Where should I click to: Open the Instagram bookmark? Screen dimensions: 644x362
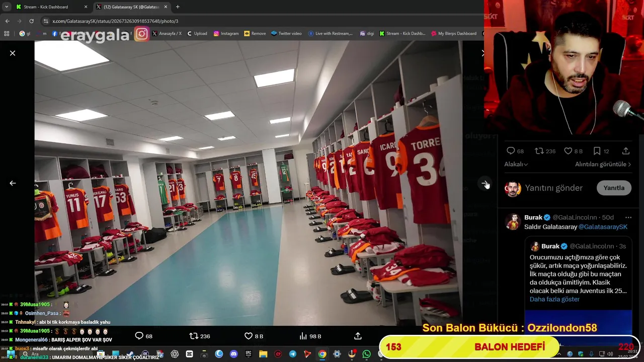[226, 34]
